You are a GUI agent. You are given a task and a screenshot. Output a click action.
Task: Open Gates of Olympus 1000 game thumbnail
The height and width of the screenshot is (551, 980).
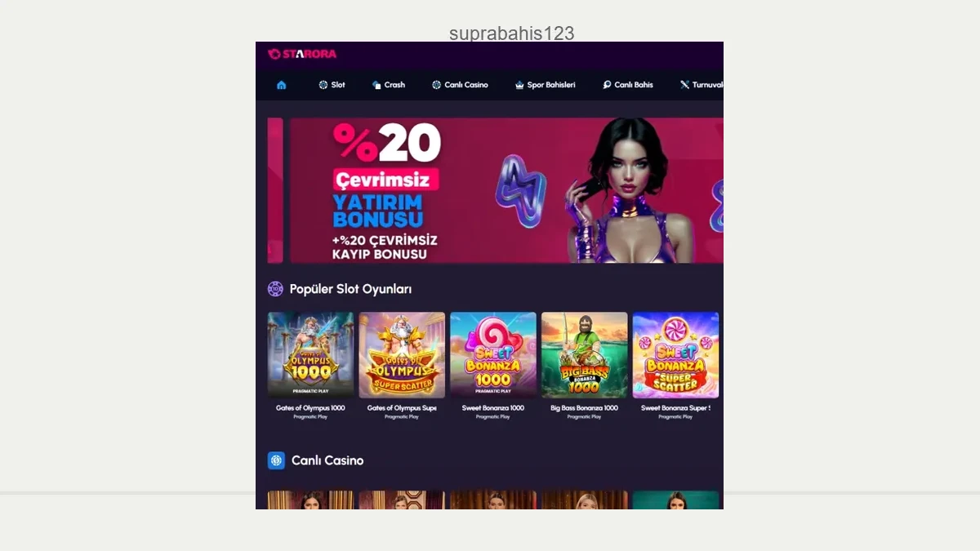tap(310, 354)
